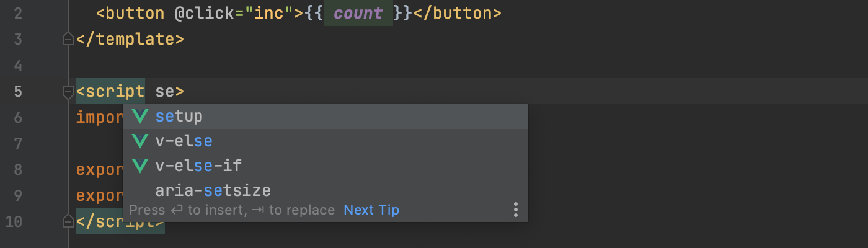Image resolution: width=868 pixels, height=248 pixels.
Task: Open the Next Tip link
Action: 371,210
